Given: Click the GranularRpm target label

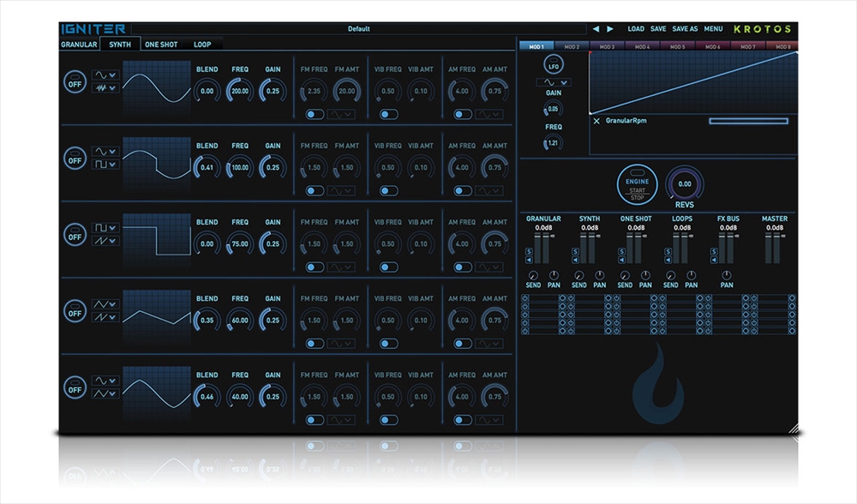Looking at the screenshot, I should [626, 121].
